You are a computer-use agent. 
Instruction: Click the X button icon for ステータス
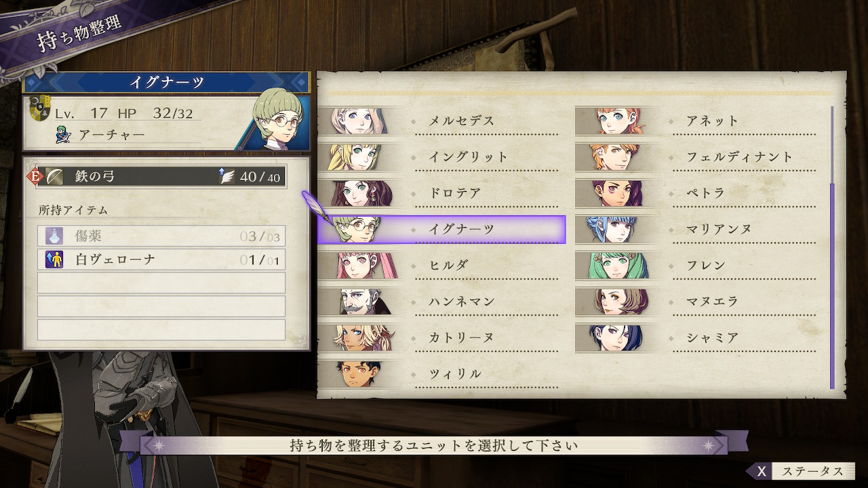point(762,472)
